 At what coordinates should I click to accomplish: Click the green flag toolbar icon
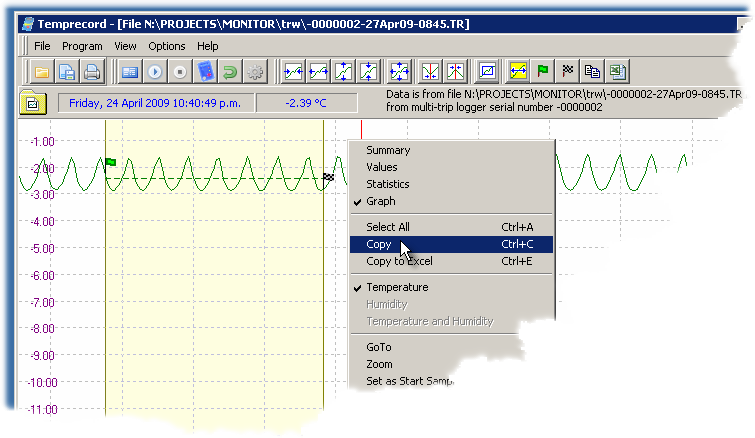point(543,72)
